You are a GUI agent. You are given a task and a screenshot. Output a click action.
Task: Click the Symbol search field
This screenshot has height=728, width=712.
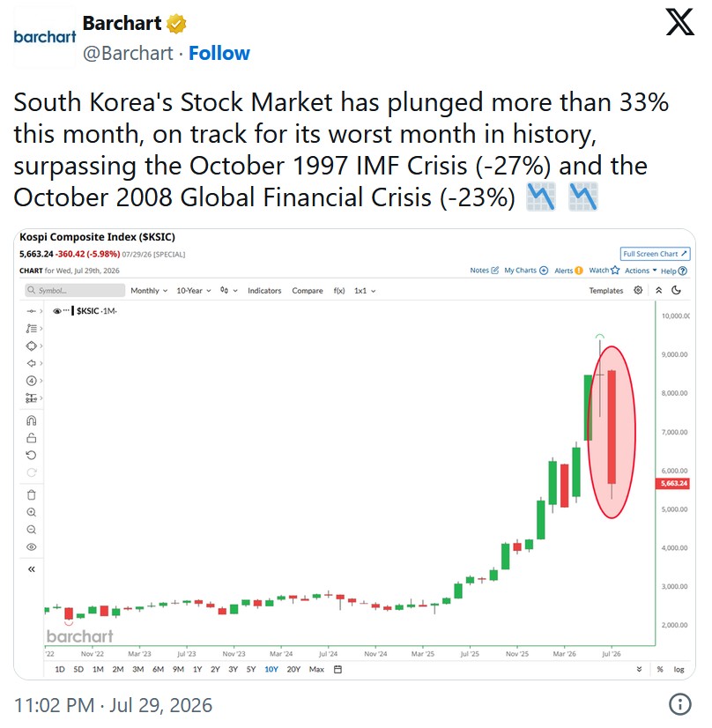pyautogui.click(x=75, y=290)
